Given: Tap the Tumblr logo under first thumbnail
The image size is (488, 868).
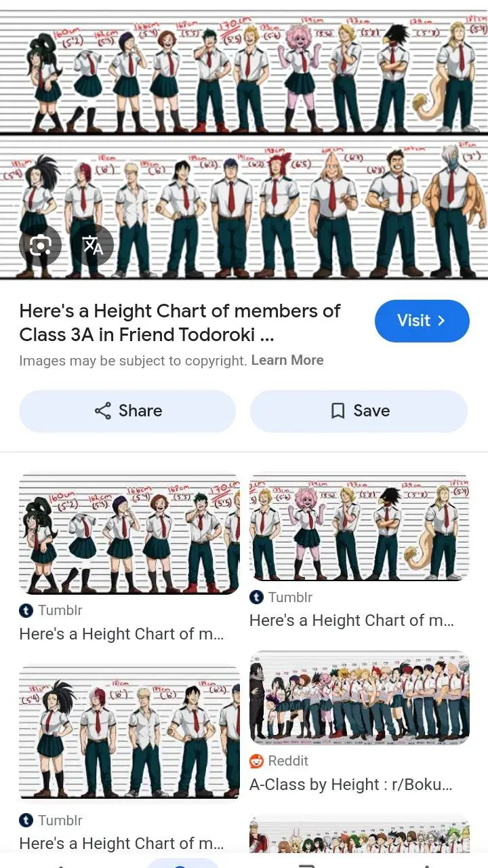Looking at the screenshot, I should click(x=26, y=610).
